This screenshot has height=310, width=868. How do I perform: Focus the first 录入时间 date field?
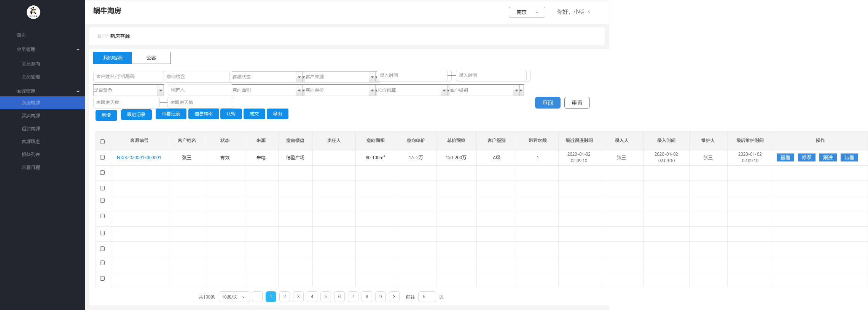click(412, 75)
